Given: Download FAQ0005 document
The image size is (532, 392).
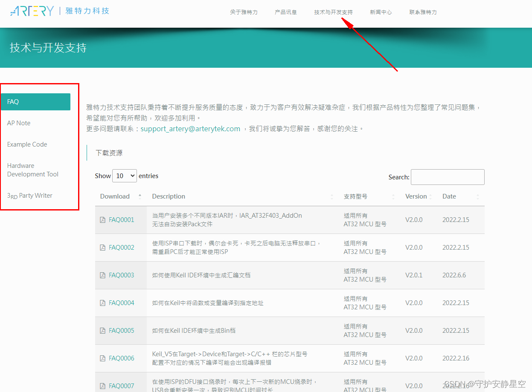Looking at the screenshot, I should click(x=122, y=331).
